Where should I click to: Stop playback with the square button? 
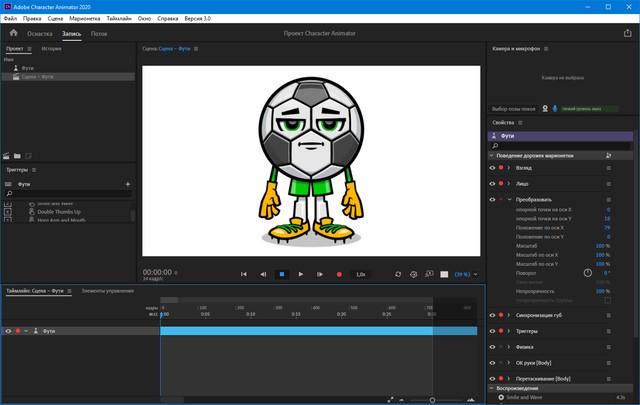pyautogui.click(x=282, y=274)
